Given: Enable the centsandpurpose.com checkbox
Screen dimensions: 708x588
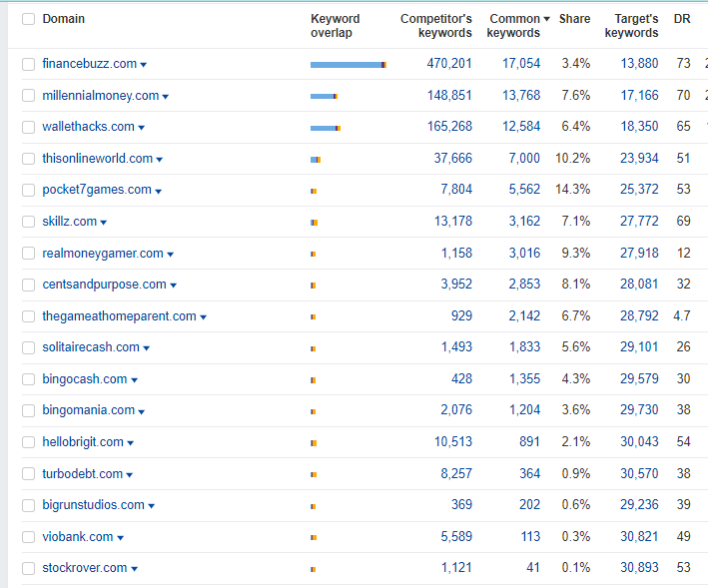Looking at the screenshot, I should pyautogui.click(x=28, y=285).
